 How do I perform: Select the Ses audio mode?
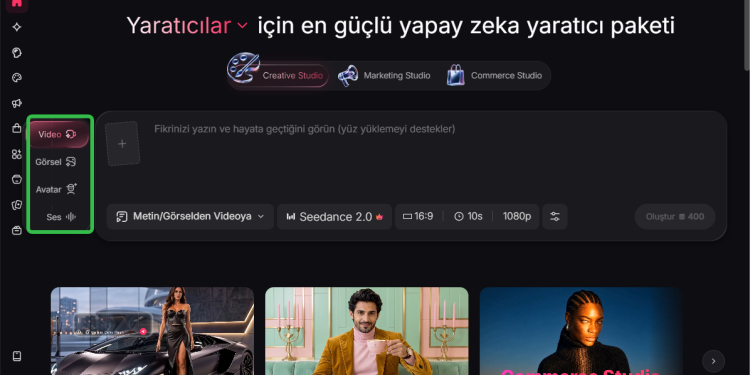click(61, 217)
